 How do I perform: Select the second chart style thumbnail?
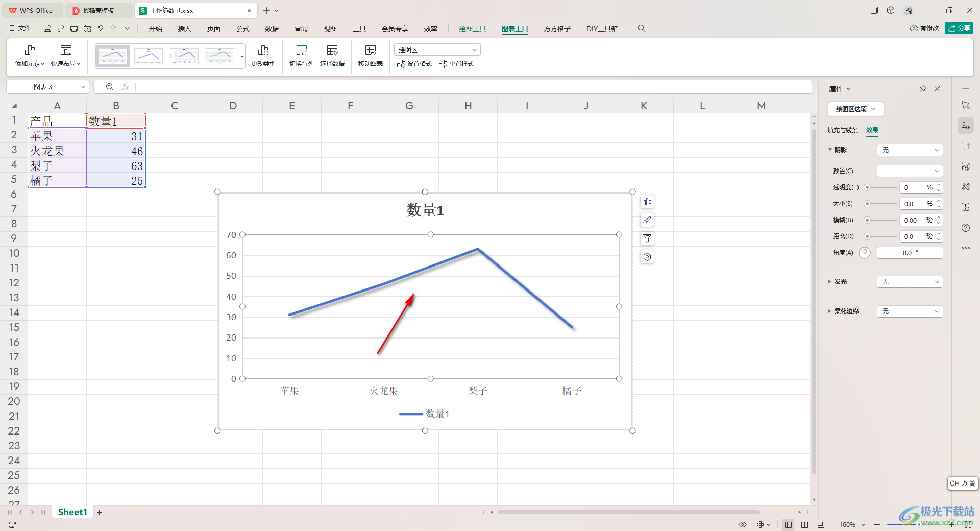(149, 56)
